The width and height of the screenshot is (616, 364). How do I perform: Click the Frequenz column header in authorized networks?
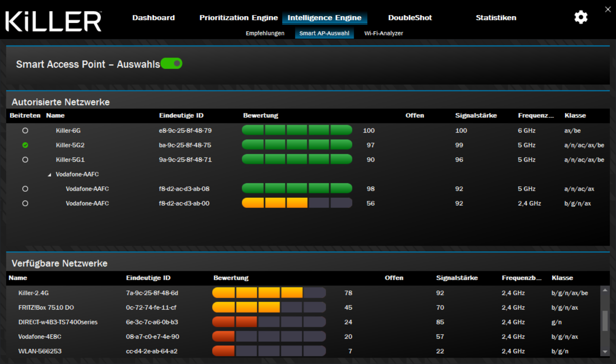click(536, 115)
